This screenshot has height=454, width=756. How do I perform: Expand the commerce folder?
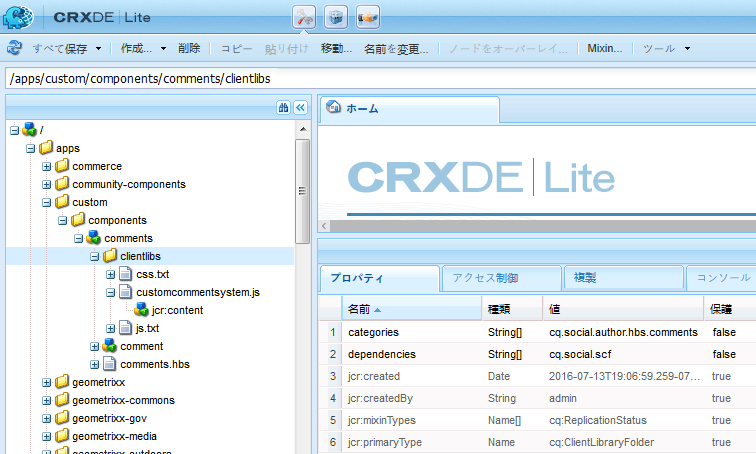click(x=46, y=166)
